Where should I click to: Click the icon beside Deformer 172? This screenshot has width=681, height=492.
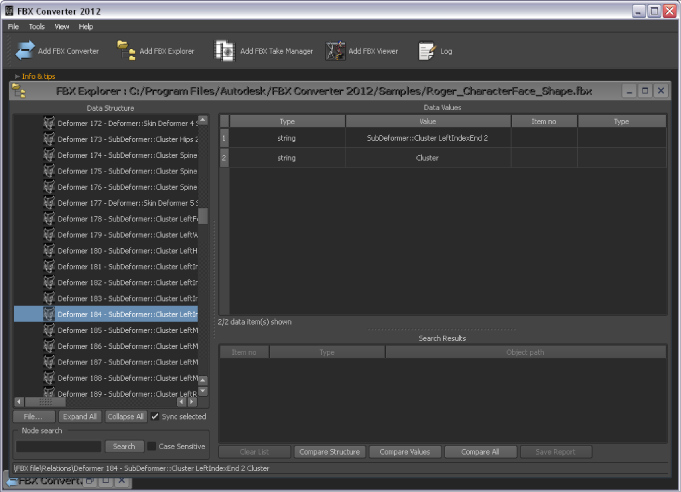pyautogui.click(x=49, y=123)
